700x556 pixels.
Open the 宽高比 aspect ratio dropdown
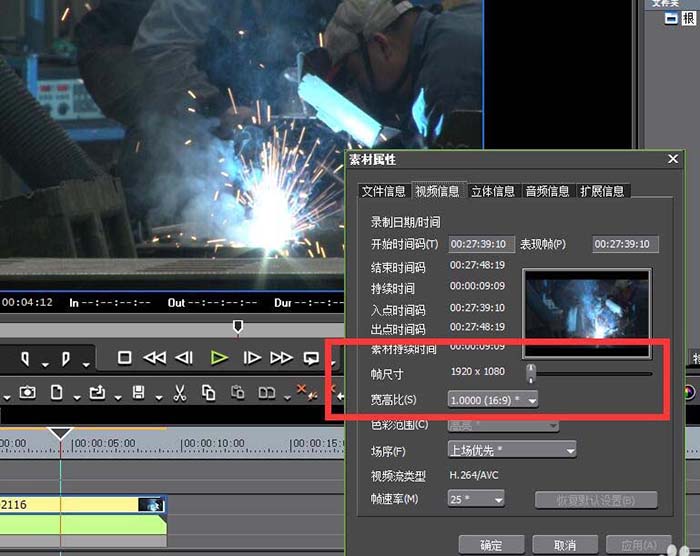tap(493, 400)
